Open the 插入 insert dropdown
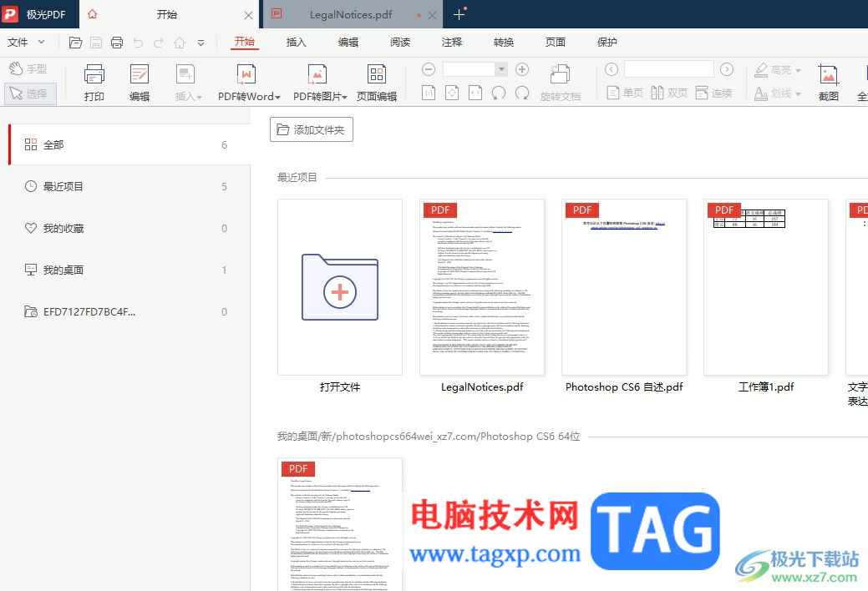 [x=188, y=83]
